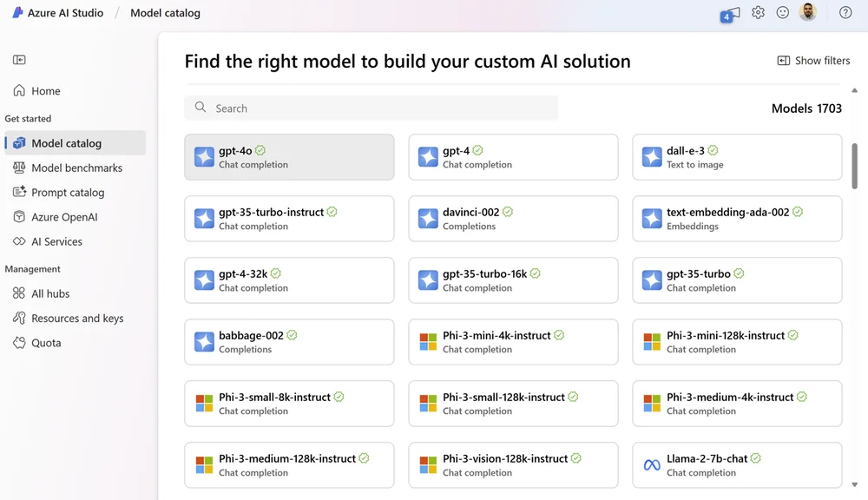Click the scroll down arrow
The width and height of the screenshot is (868, 500).
(855, 484)
